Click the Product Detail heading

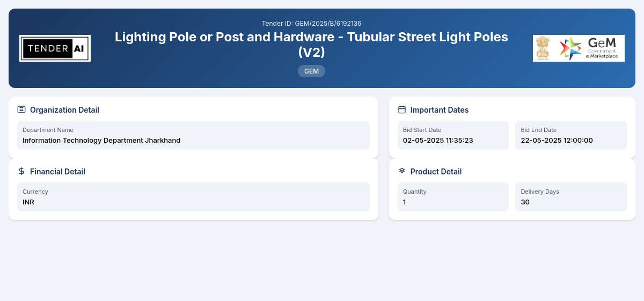[436, 171]
